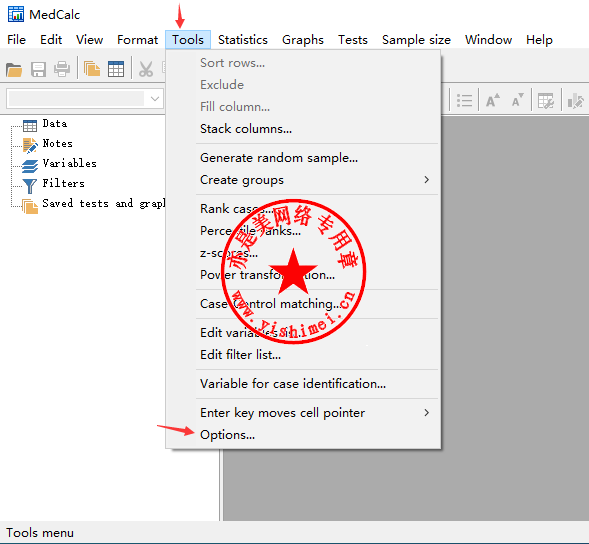Open the dropdown arrow of the toolbar combo box
This screenshot has height=544, width=589.
[x=155, y=99]
